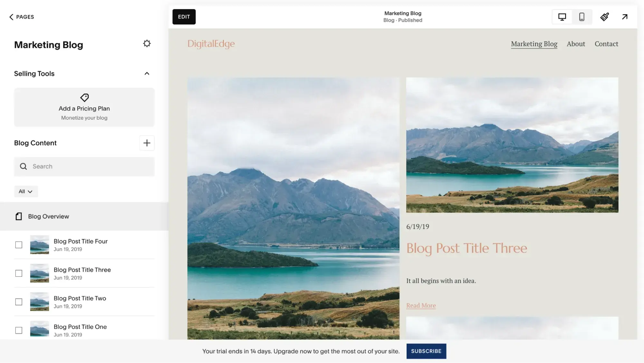Check the checkbox for Blog Post Title Four

18,245
